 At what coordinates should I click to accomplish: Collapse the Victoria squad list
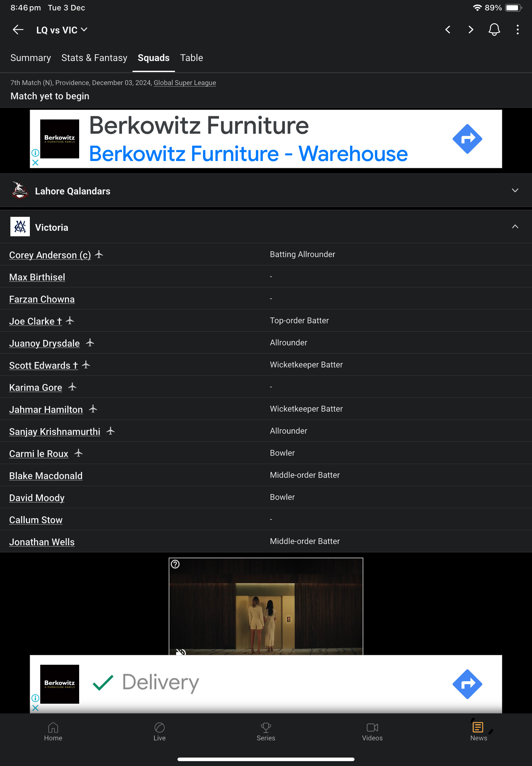click(515, 227)
